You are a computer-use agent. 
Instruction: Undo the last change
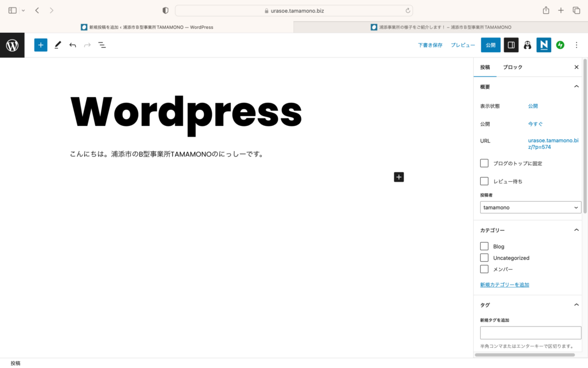click(72, 45)
